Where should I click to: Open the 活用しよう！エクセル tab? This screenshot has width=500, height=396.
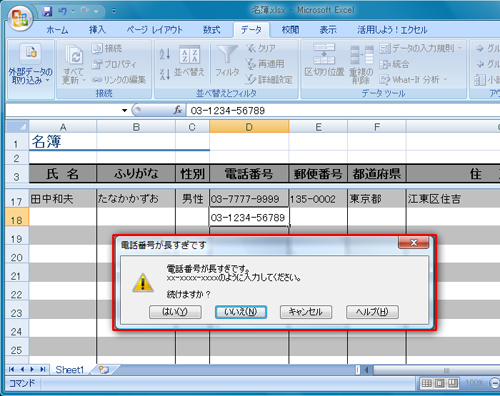coord(392,30)
